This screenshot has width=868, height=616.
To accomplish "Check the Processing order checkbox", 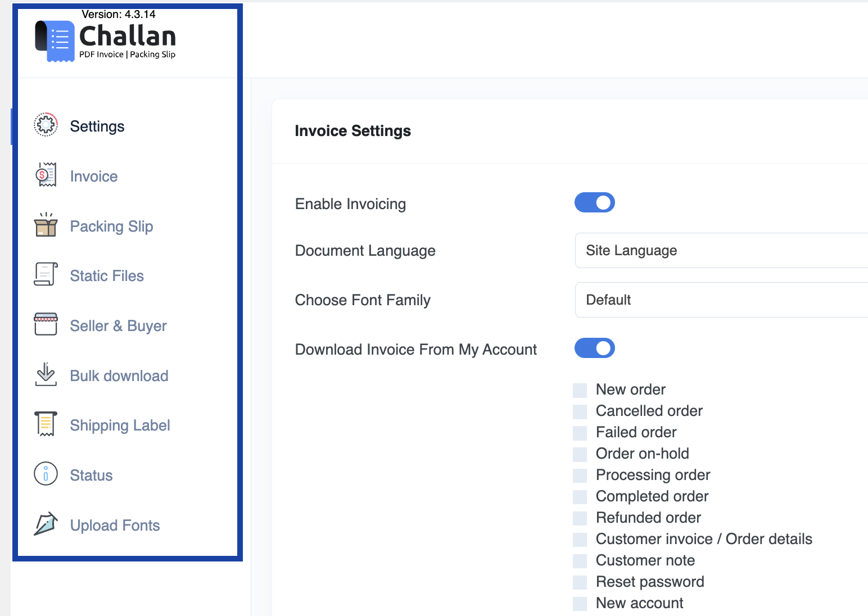I will [580, 475].
